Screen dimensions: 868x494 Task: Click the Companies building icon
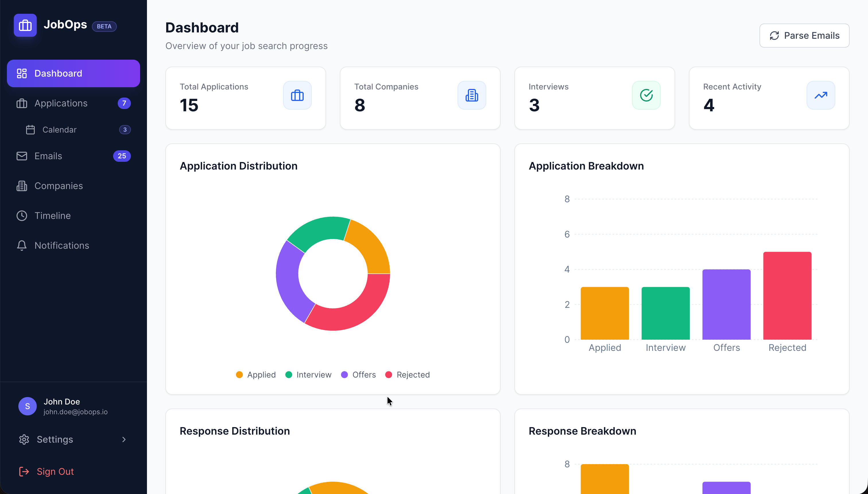22,186
